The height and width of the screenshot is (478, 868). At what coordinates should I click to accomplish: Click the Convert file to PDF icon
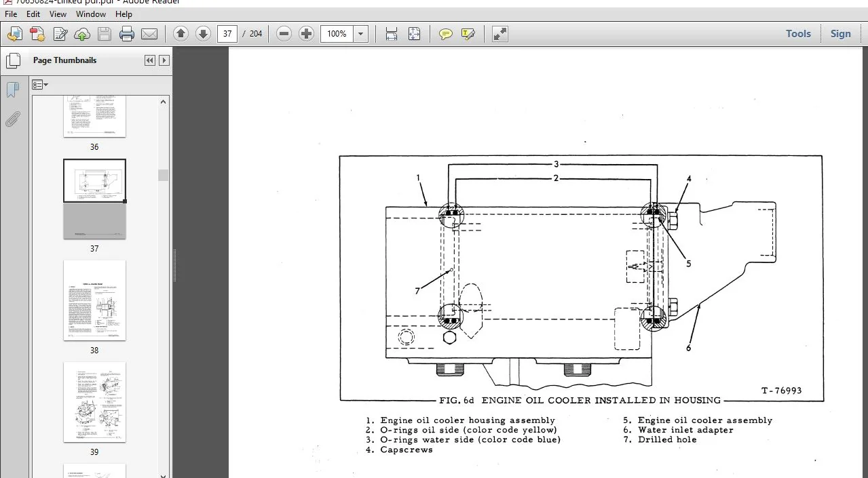(37, 34)
